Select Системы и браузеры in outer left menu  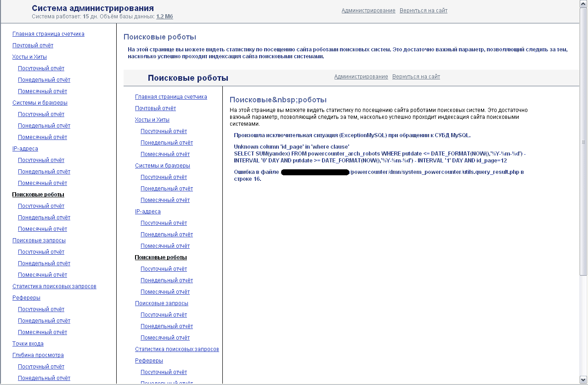point(40,103)
